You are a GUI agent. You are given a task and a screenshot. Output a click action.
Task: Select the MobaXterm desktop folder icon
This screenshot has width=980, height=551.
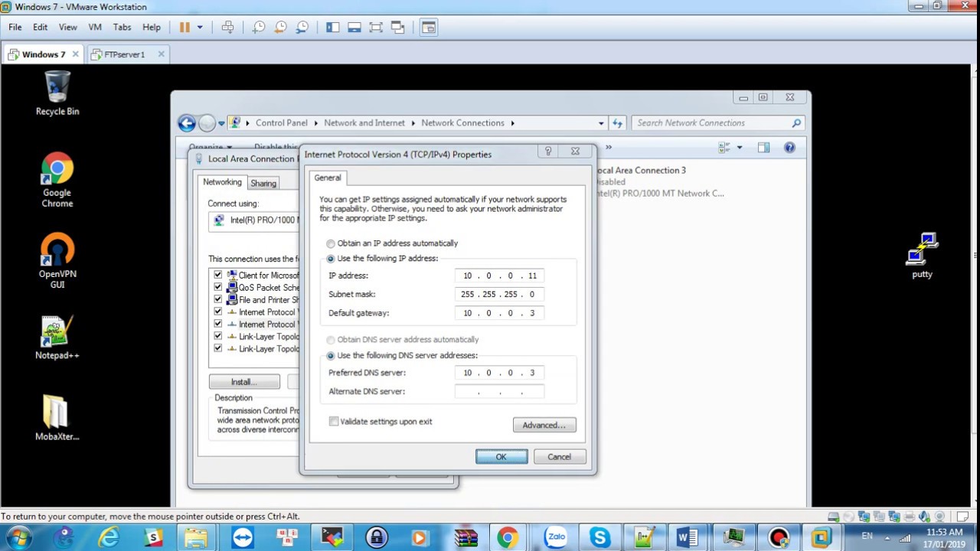click(x=57, y=419)
